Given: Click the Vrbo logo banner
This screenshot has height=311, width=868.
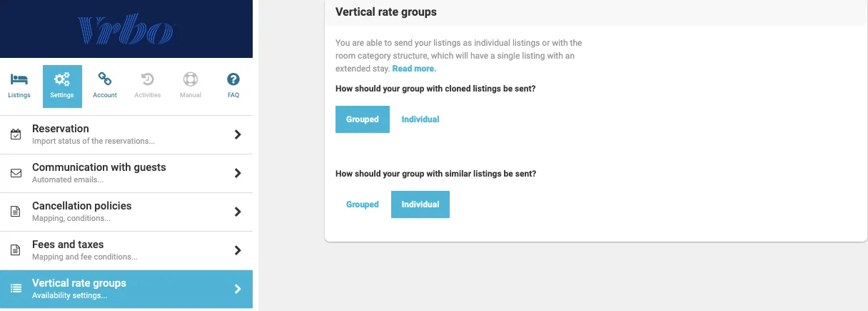Looking at the screenshot, I should [126, 29].
